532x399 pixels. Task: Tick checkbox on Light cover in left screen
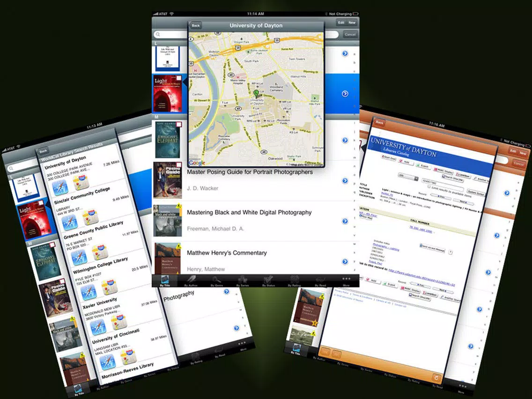click(41, 204)
